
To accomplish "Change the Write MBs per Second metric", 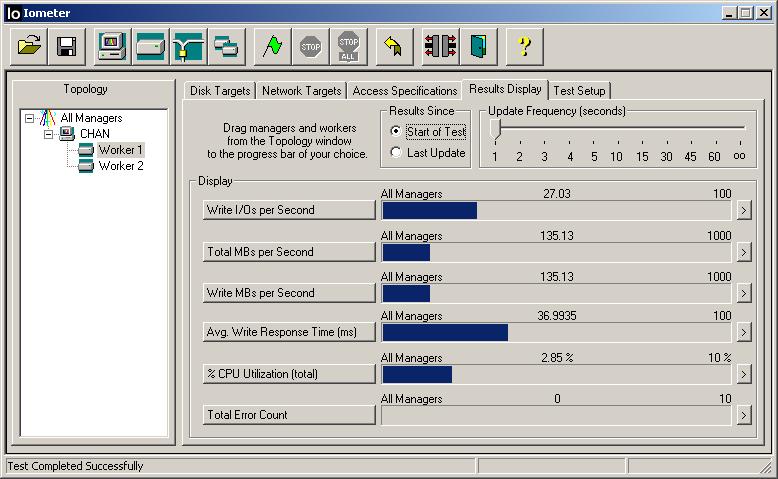I will point(289,293).
